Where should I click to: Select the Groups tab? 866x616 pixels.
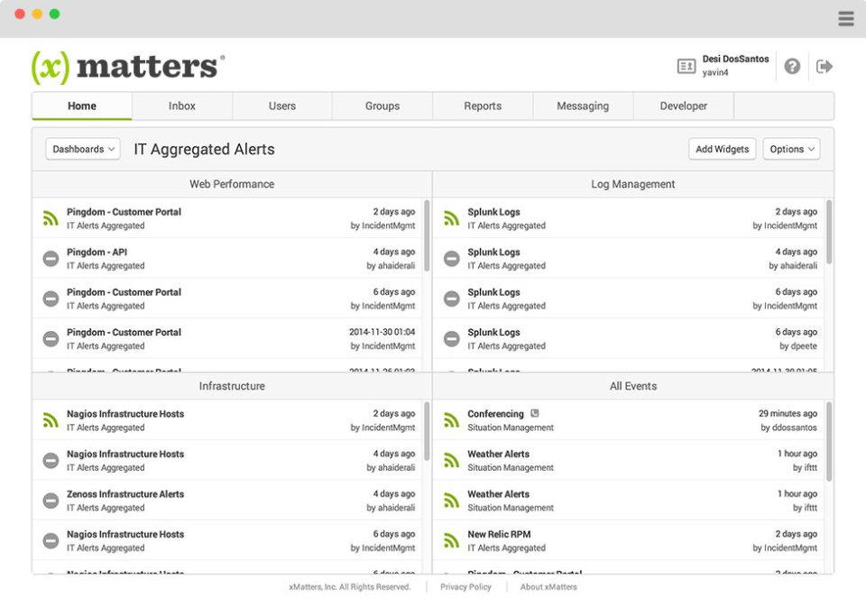tap(382, 106)
